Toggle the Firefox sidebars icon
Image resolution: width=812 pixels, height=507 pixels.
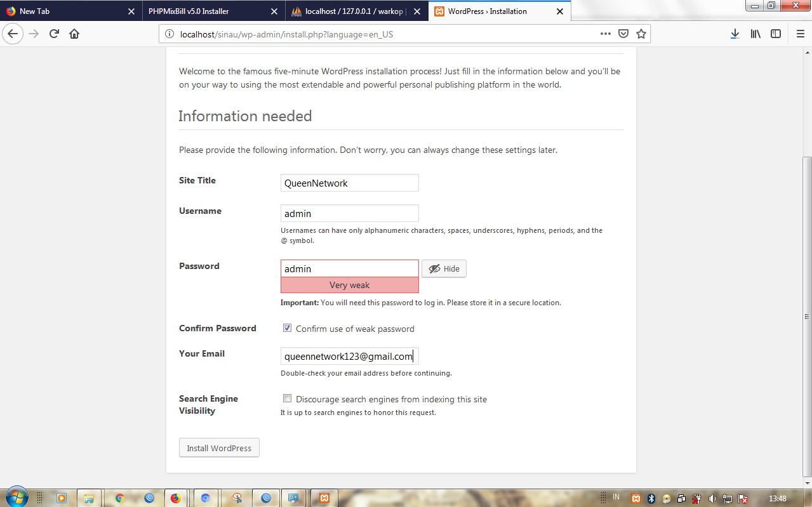[x=776, y=34]
